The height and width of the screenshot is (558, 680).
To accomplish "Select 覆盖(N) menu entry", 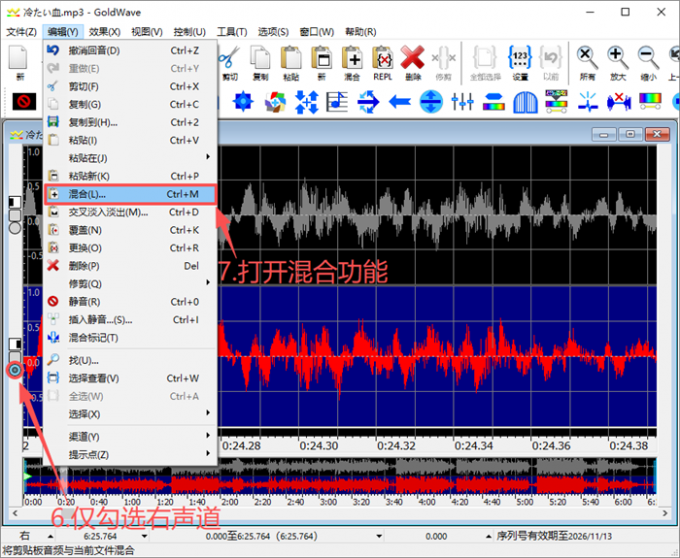I will [x=130, y=230].
